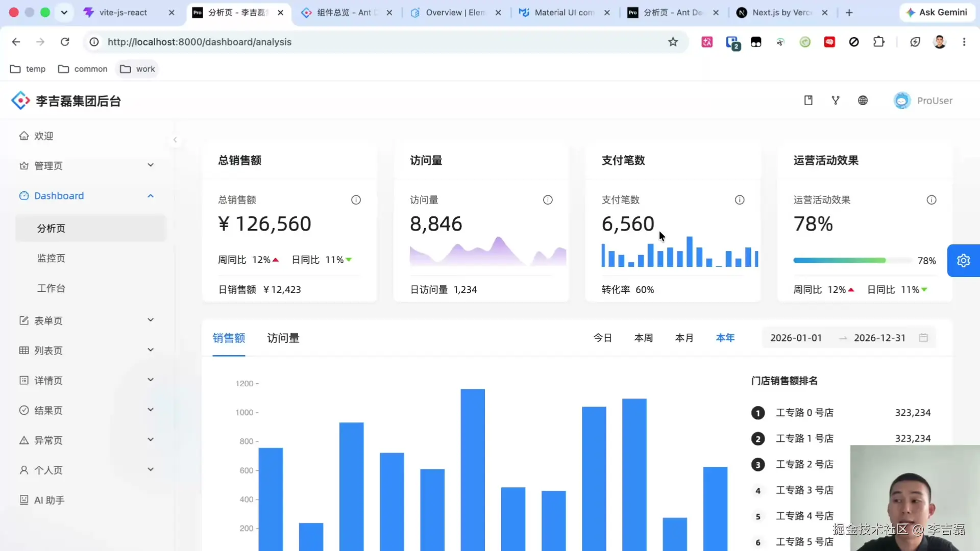Image resolution: width=980 pixels, height=551 pixels.
Task: Filter by 本周
Action: pyautogui.click(x=643, y=338)
